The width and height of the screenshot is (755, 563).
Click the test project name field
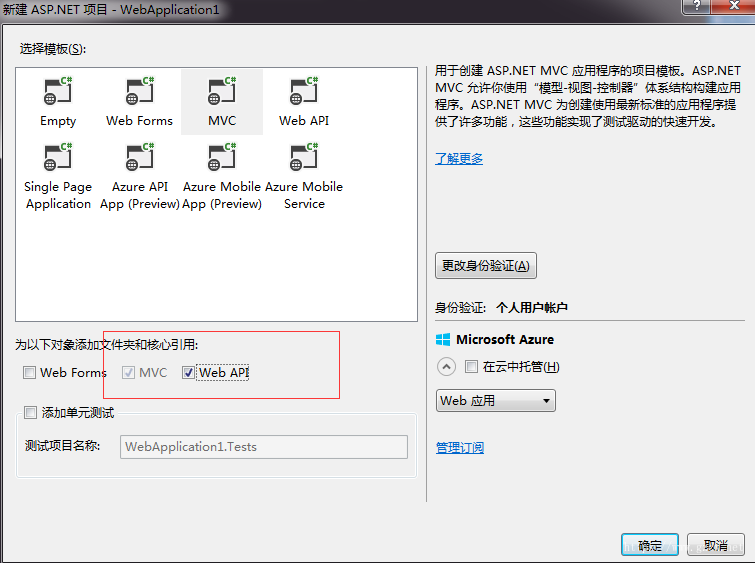[x=264, y=447]
